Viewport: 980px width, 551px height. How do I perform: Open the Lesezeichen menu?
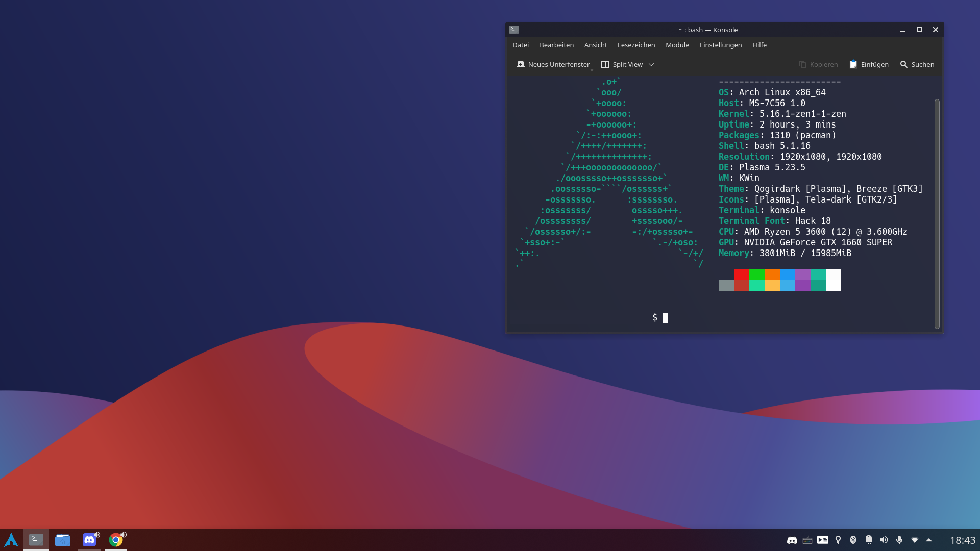(636, 45)
